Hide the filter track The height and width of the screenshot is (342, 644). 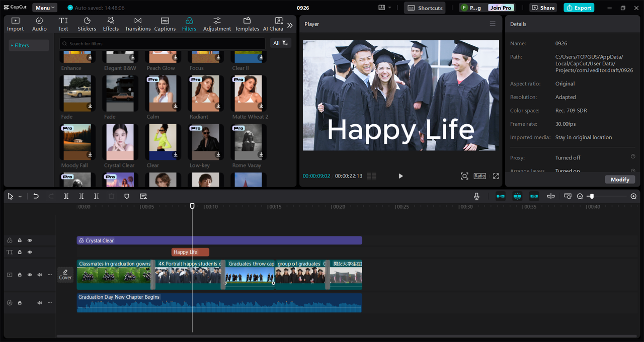(30, 240)
